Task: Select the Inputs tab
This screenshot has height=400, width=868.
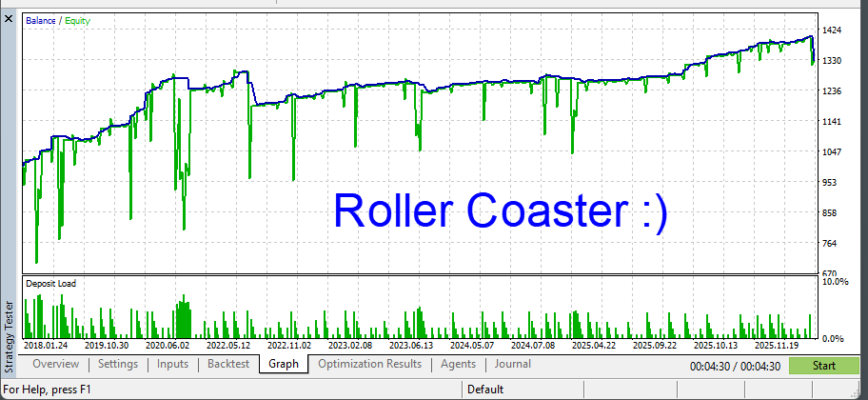Action: click(x=172, y=364)
